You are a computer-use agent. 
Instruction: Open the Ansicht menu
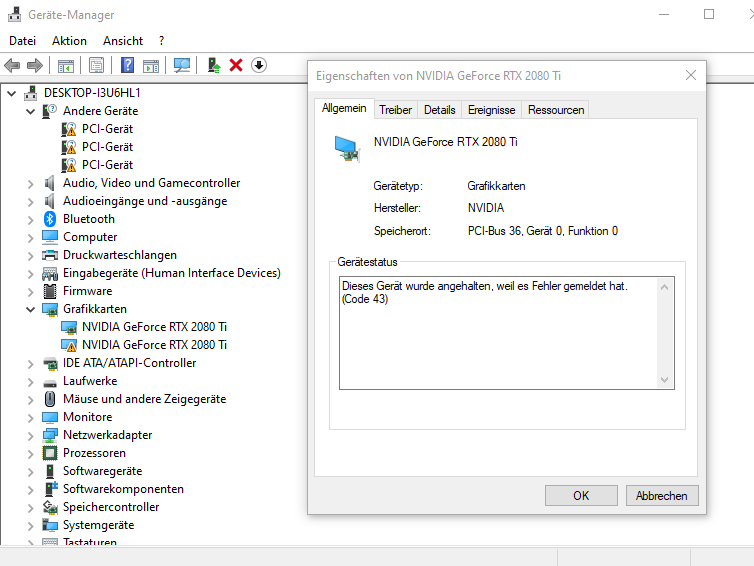pyautogui.click(x=123, y=41)
